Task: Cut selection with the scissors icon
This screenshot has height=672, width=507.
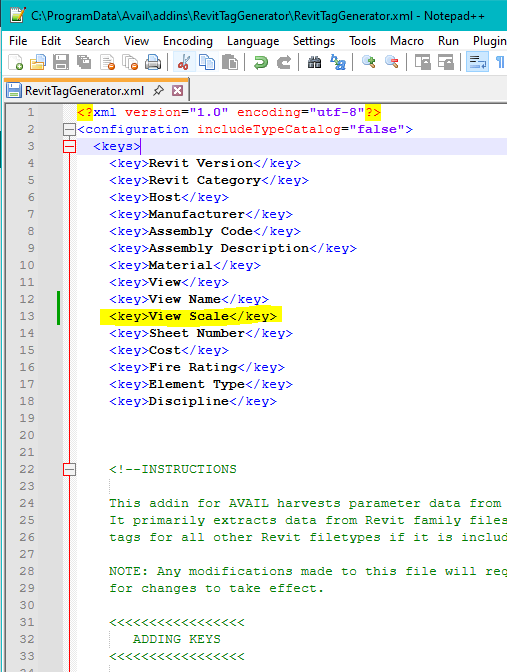Action: point(184,63)
